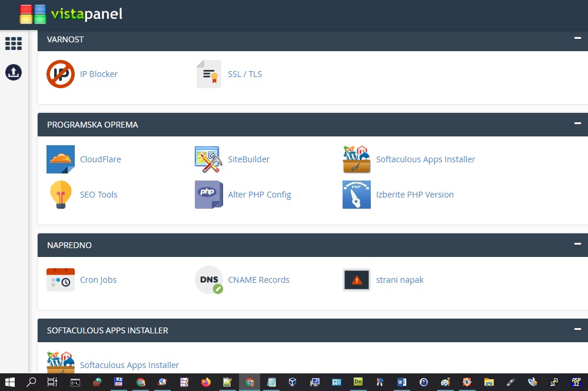Switch to Firefox on the taskbar
Screen dimensions: 588x391
click(x=206, y=382)
